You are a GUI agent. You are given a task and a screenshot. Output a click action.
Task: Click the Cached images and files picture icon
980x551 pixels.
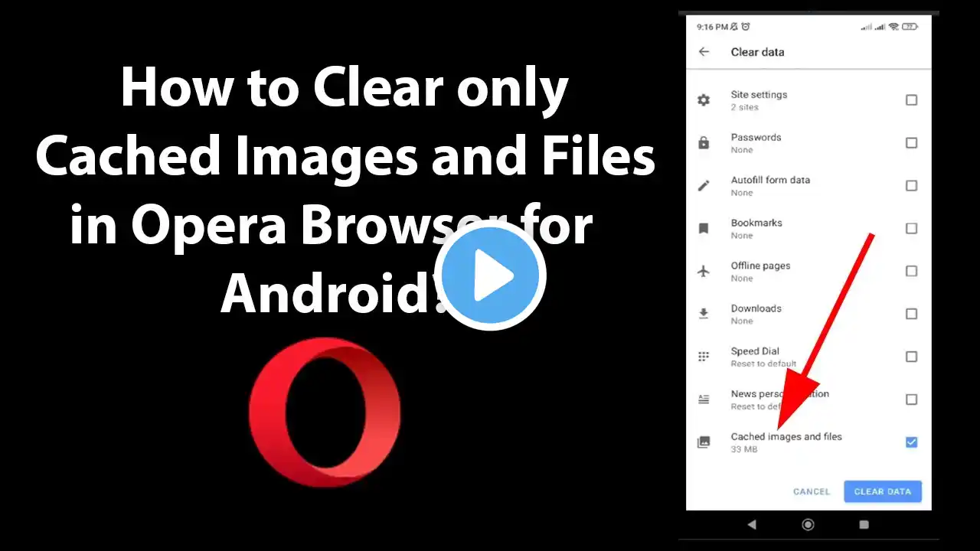pos(704,442)
